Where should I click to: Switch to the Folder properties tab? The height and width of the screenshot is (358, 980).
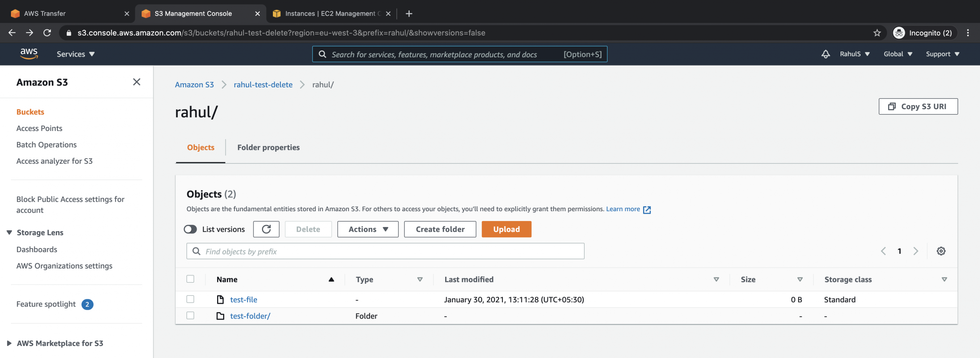(x=268, y=148)
